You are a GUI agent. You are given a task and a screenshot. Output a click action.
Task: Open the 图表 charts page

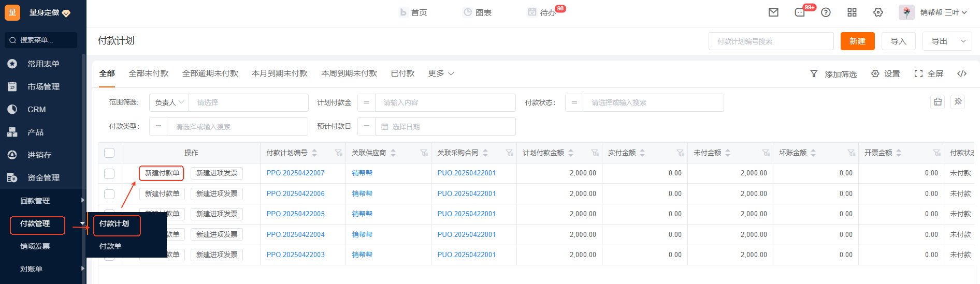478,12
